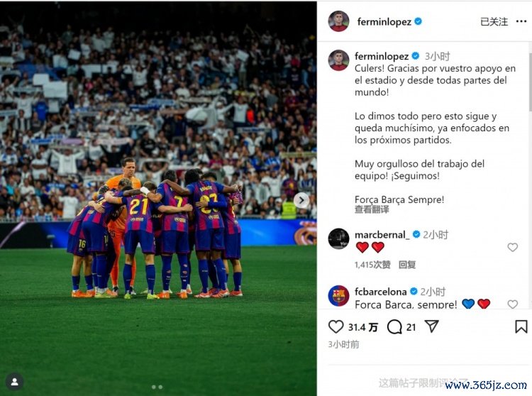
Task: Open the fcbarcelona crest avatar
Action: click(338, 295)
